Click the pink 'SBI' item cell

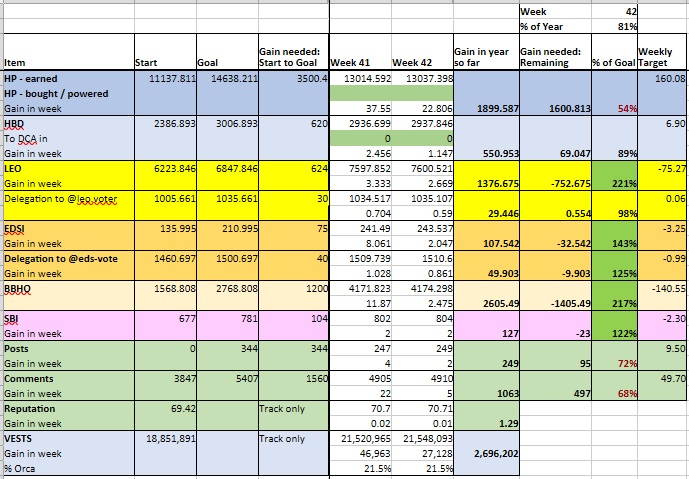(x=66, y=319)
